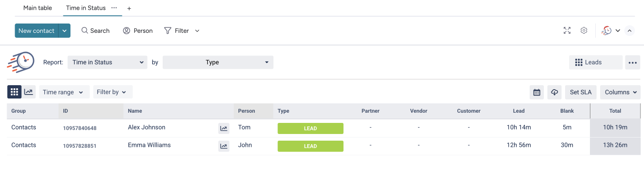Click the cloud export icon

(x=554, y=92)
